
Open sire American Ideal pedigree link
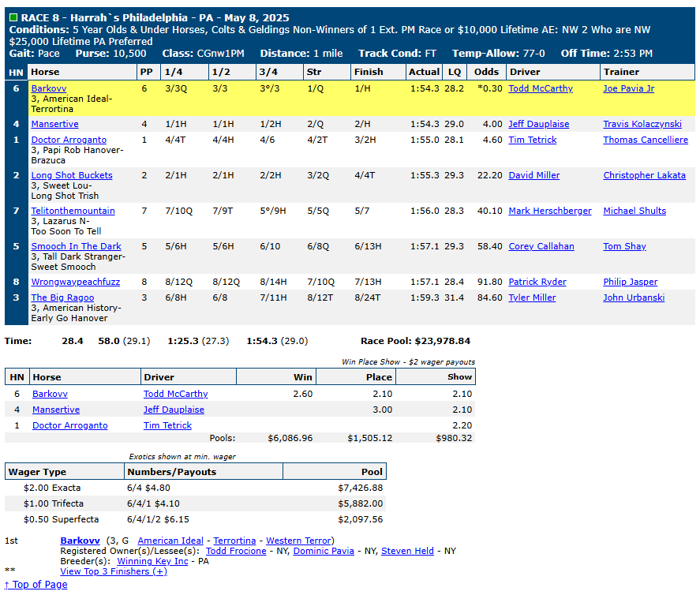[x=170, y=541]
